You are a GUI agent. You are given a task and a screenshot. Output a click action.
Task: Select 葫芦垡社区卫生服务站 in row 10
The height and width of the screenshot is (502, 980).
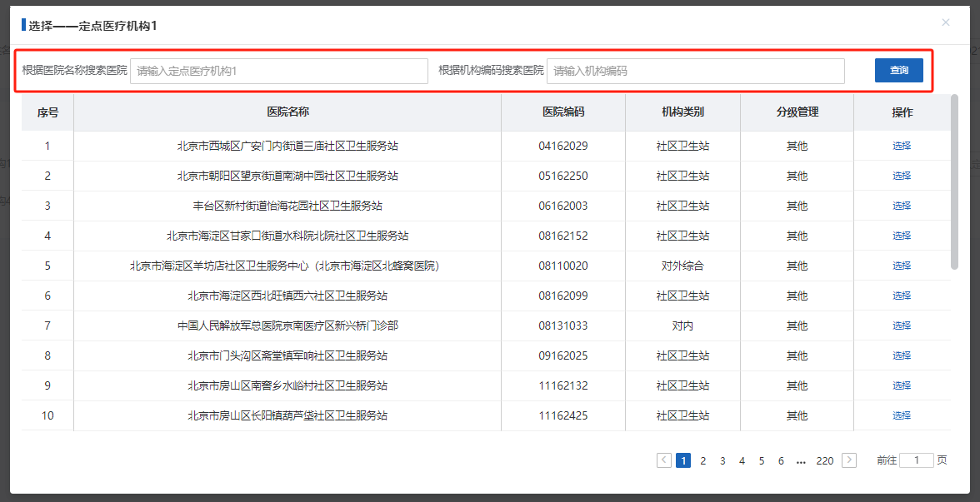pyautogui.click(x=902, y=415)
